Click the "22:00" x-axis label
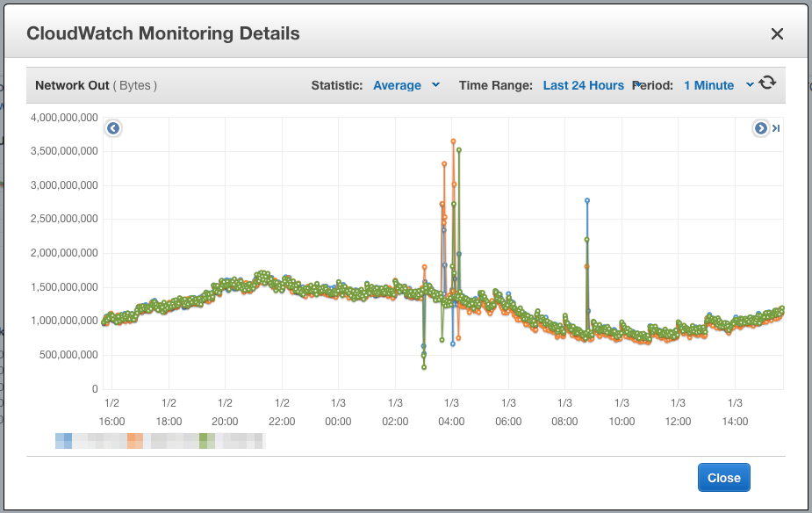 282,422
